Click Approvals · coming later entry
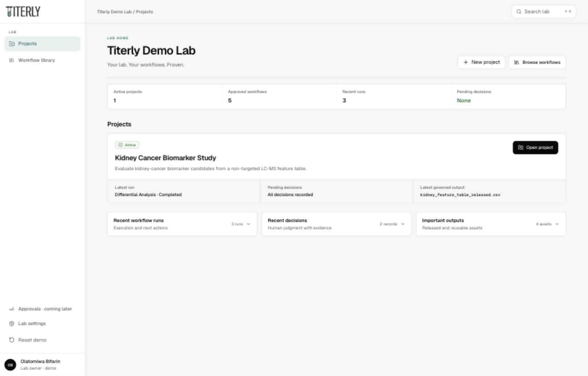This screenshot has height=376, width=588. [42, 309]
